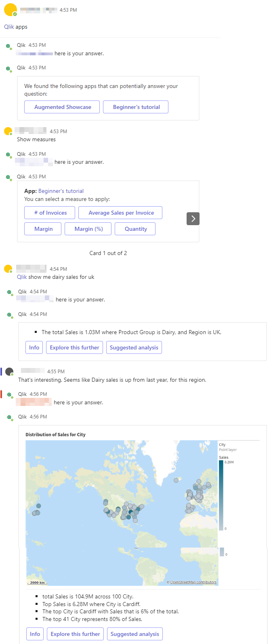Click yellow avatar beside Show measures message
The height and width of the screenshot is (644, 269).
(8, 132)
